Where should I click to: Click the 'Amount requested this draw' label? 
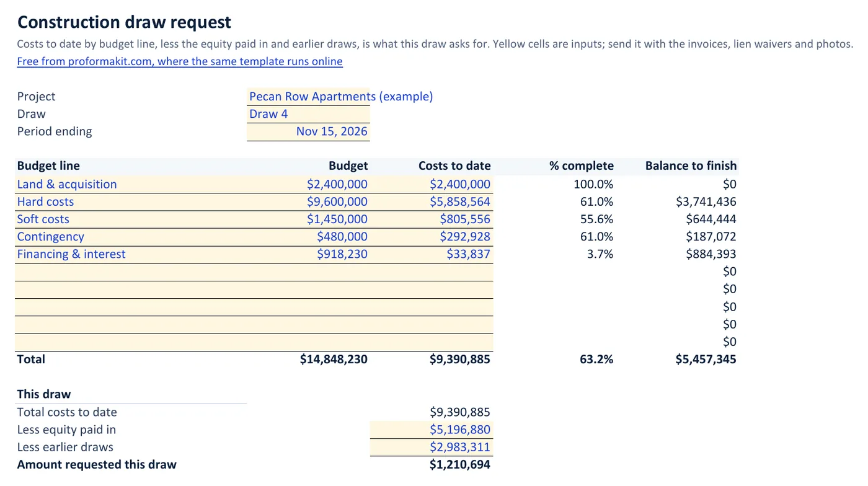(x=97, y=464)
